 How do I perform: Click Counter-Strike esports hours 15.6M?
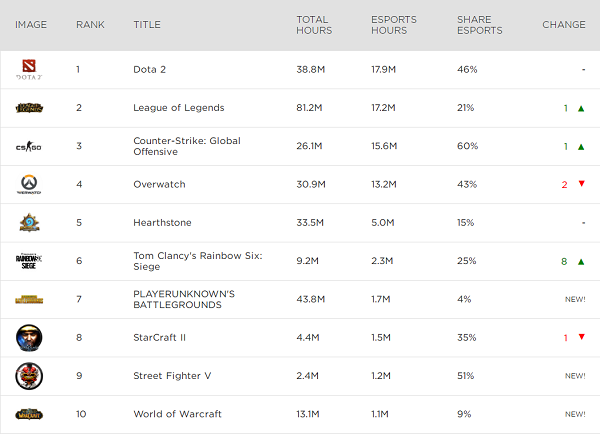tap(384, 146)
